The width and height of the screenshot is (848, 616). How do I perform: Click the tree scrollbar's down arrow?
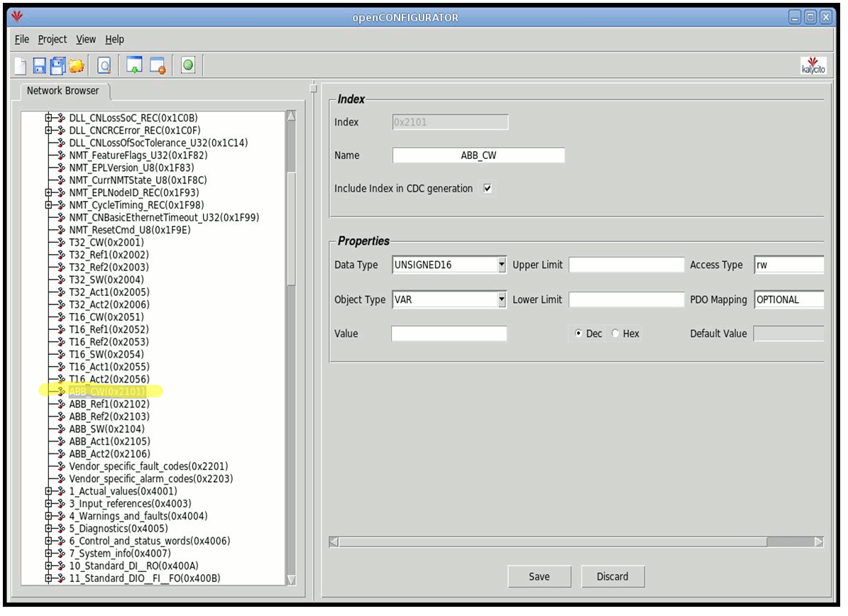pyautogui.click(x=291, y=580)
